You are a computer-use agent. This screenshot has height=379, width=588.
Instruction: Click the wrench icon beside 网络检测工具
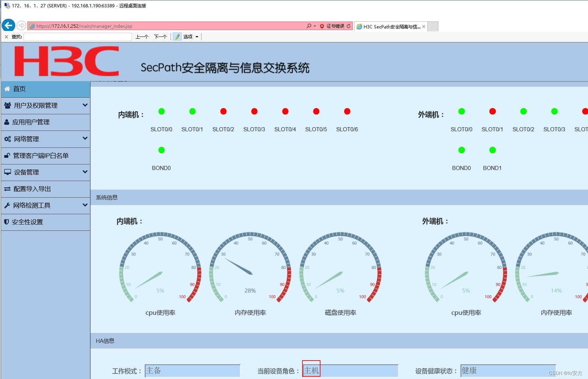click(x=7, y=205)
